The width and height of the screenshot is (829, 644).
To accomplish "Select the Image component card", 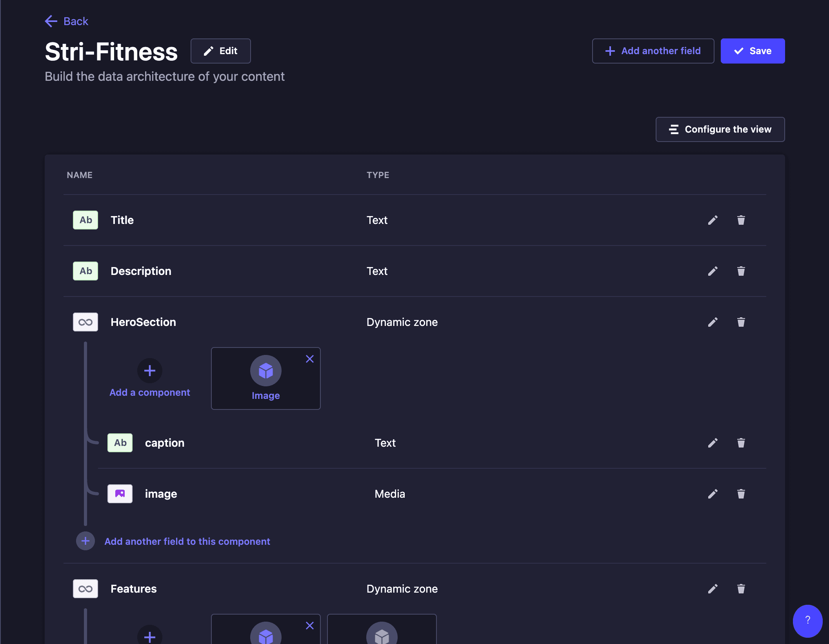I will [x=266, y=378].
